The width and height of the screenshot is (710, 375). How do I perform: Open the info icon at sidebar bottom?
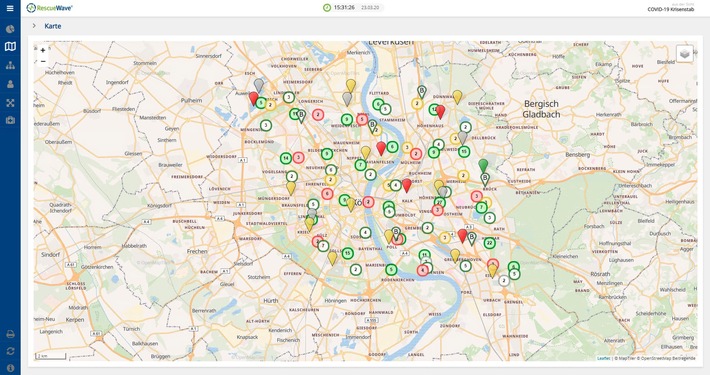point(10,368)
